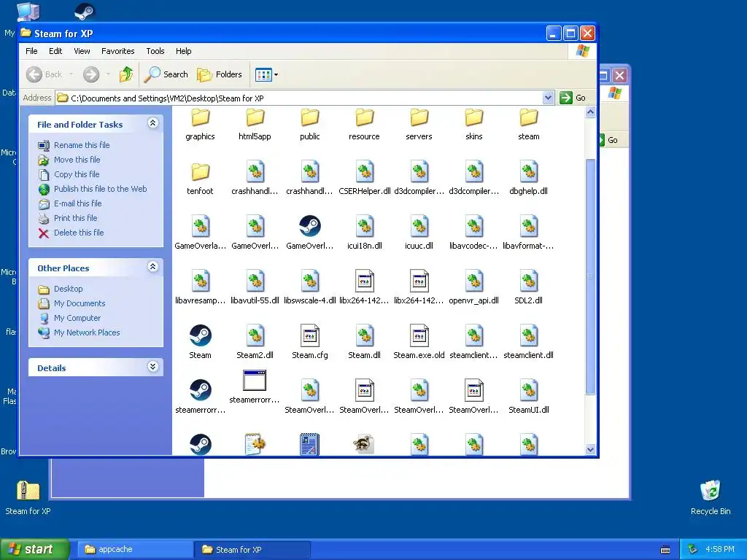Open the Edit menu
This screenshot has height=560, width=747.
click(x=55, y=51)
